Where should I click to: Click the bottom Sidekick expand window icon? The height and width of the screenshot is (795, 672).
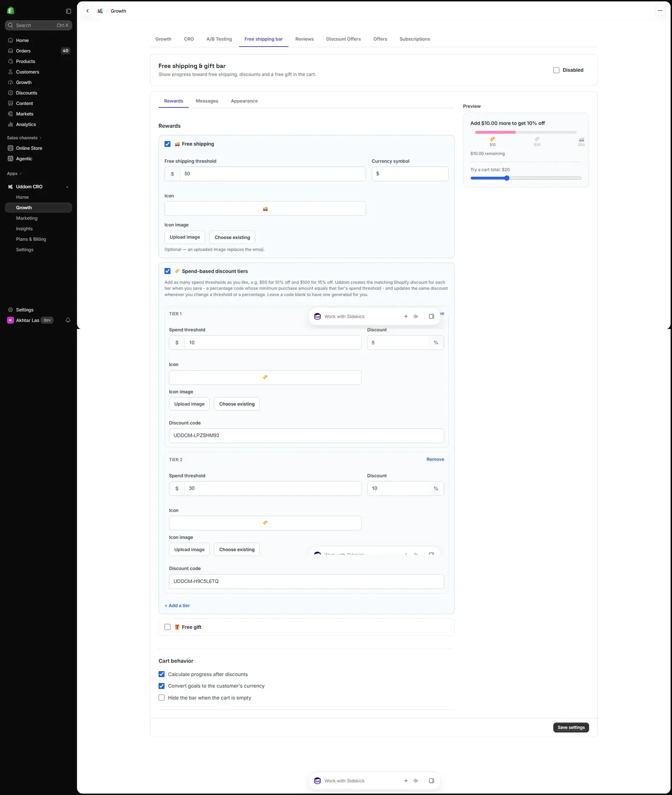(431, 781)
